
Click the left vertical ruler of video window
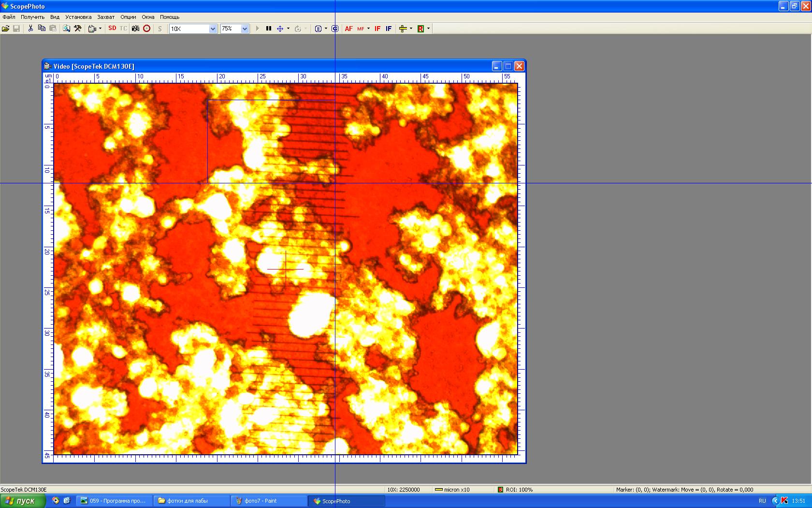click(x=48, y=269)
